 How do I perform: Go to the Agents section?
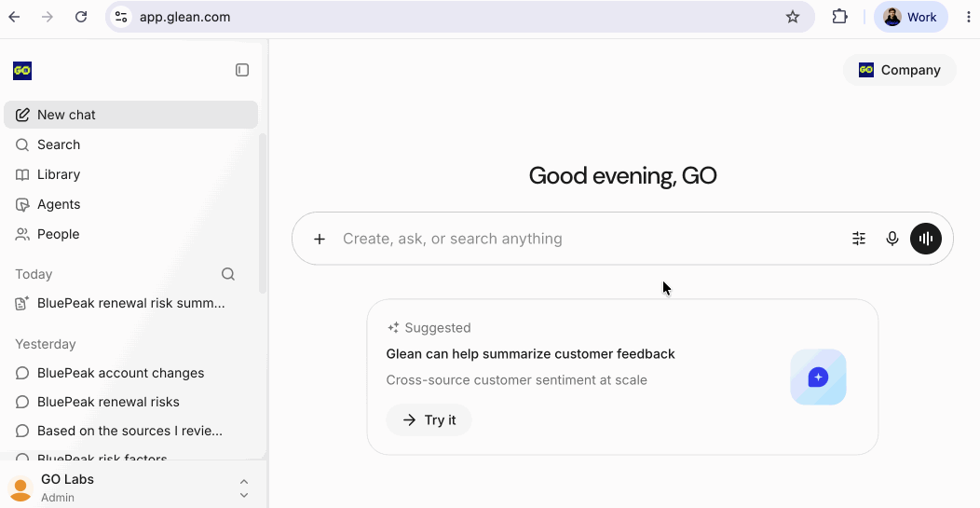pos(130,204)
